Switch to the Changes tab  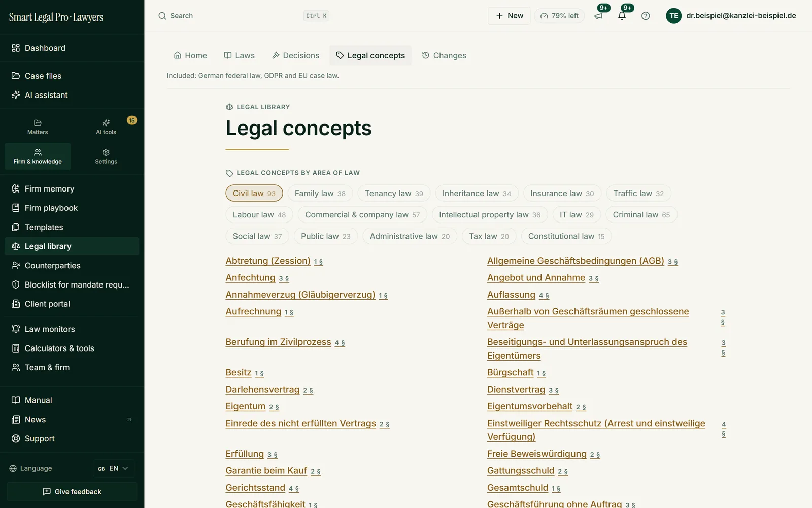tap(444, 55)
